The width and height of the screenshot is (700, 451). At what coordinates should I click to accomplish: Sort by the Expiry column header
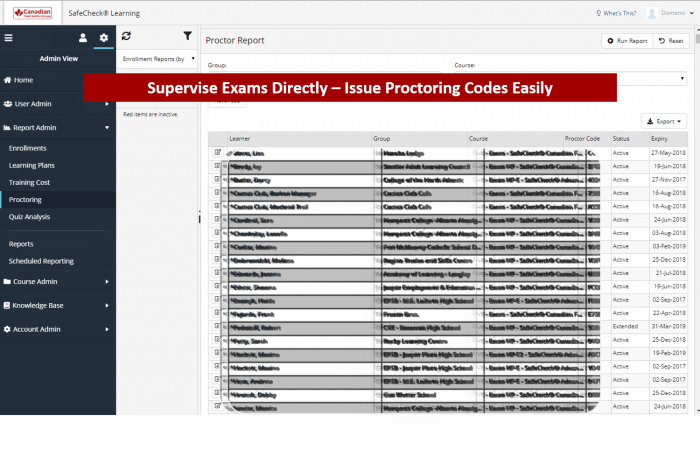[x=668, y=139]
